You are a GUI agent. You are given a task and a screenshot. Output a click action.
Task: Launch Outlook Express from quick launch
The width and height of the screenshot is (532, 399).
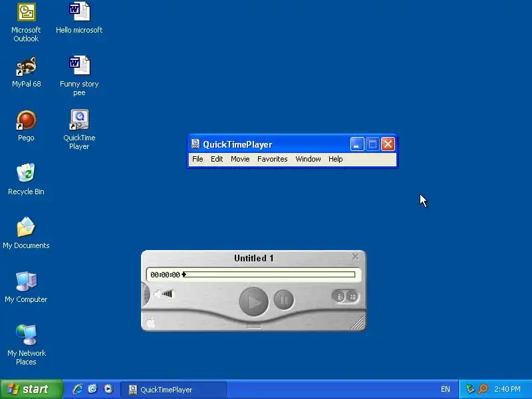[92, 389]
